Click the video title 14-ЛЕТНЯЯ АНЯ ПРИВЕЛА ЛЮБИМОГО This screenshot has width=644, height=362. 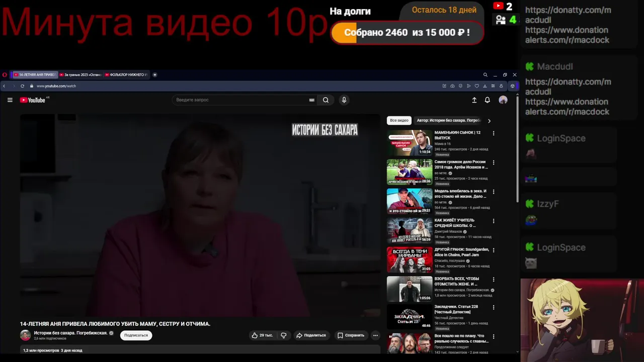[x=115, y=324]
